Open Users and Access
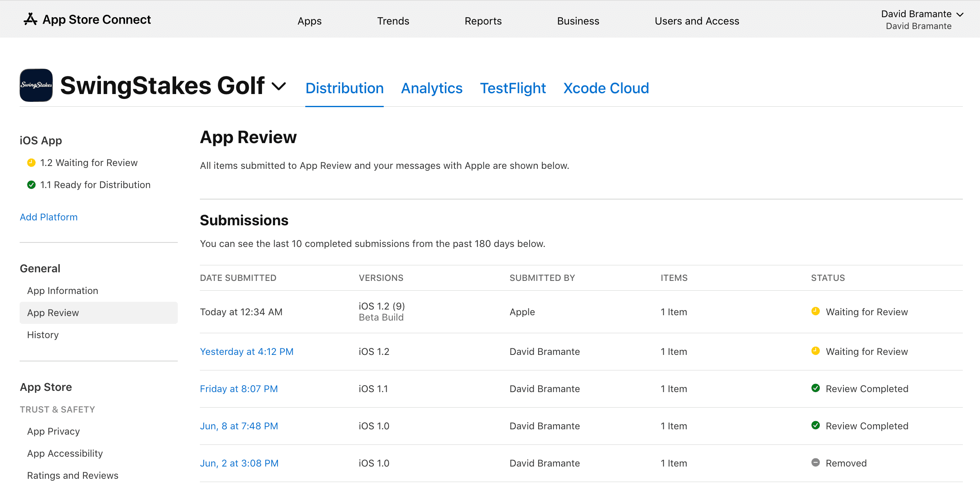Viewport: 980px width, 498px height. click(x=697, y=21)
